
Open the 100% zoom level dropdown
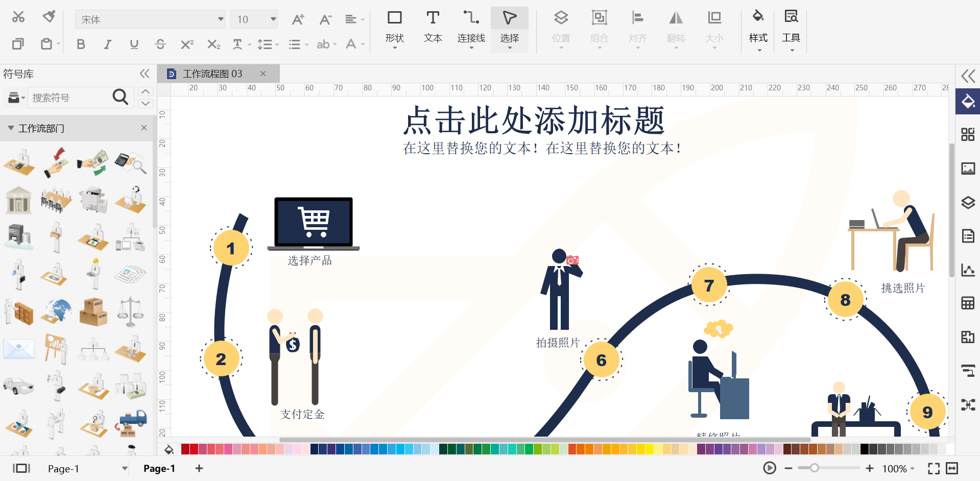tap(899, 468)
